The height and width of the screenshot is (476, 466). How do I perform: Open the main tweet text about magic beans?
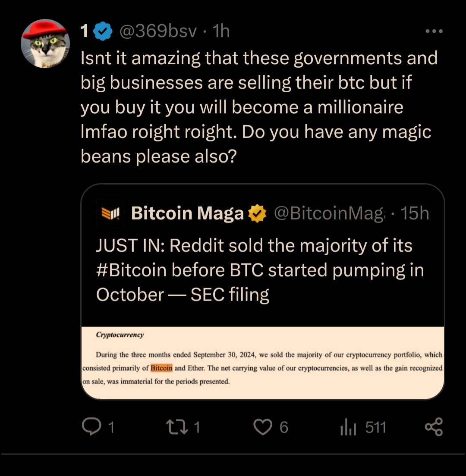[259, 107]
